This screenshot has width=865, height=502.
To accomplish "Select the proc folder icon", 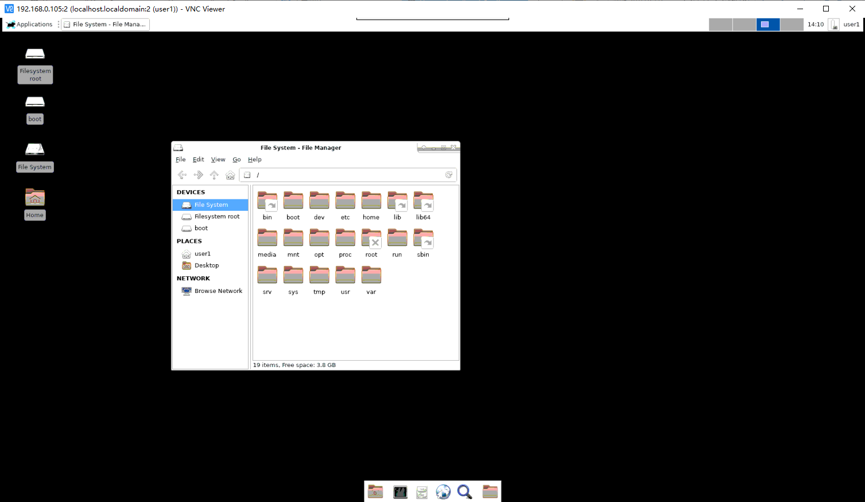I will [345, 238].
